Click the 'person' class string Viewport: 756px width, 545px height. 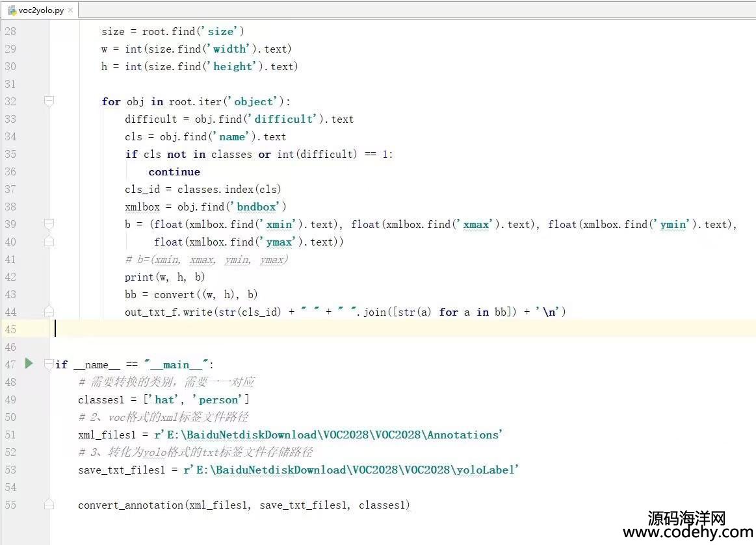pos(218,399)
